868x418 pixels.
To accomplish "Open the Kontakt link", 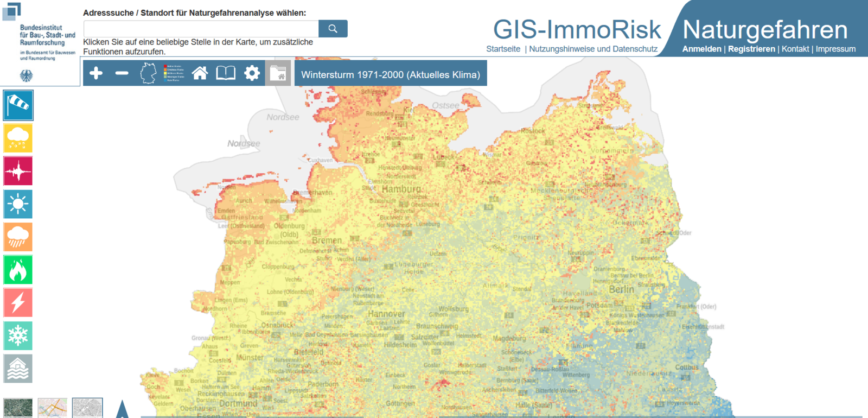I will coord(795,49).
